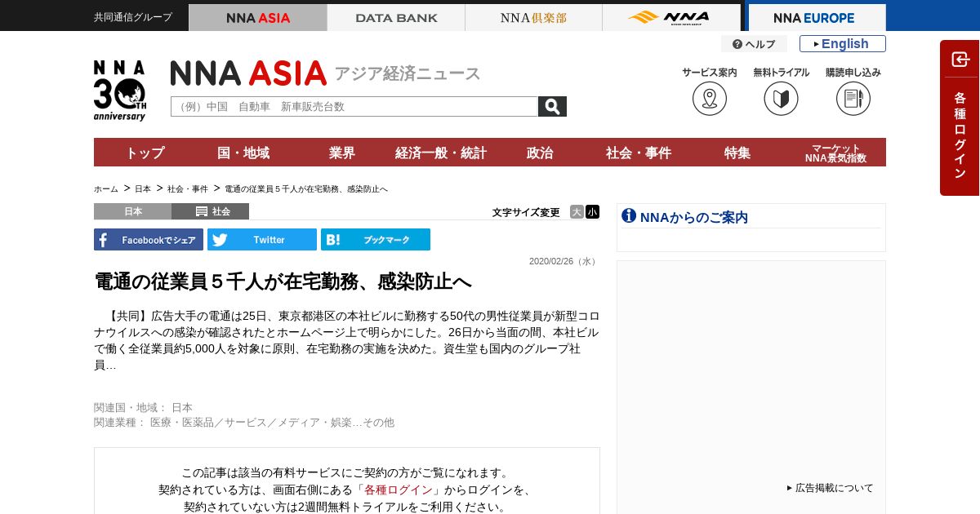Open the NNA倶楽部 tab
Image resolution: width=980 pixels, height=514 pixels.
[533, 17]
